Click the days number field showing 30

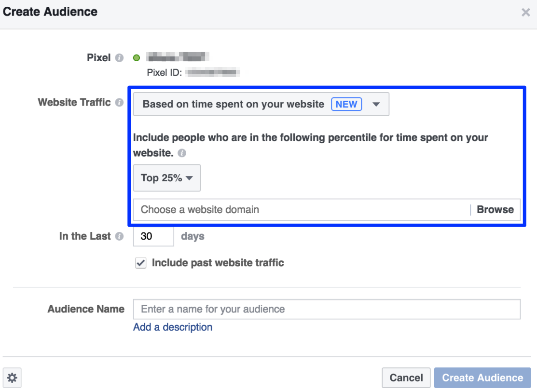(153, 236)
